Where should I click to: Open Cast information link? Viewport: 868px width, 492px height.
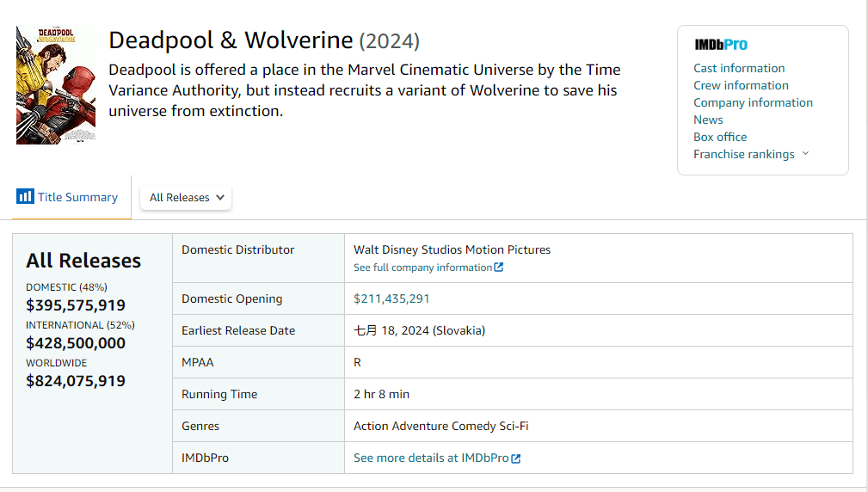point(739,68)
